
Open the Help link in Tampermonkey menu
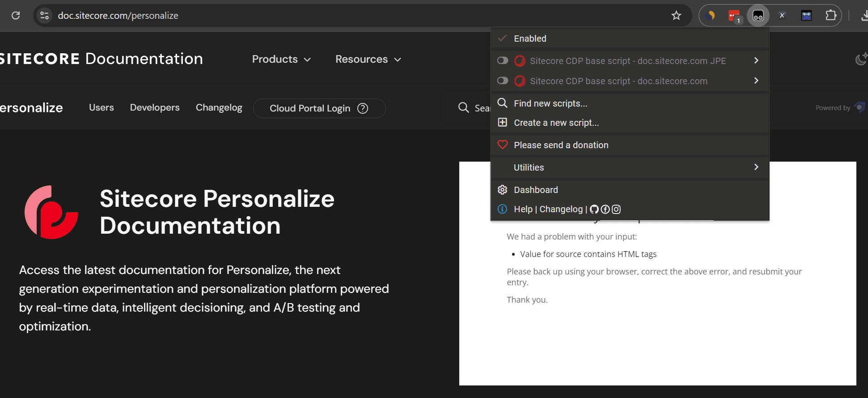click(x=523, y=209)
